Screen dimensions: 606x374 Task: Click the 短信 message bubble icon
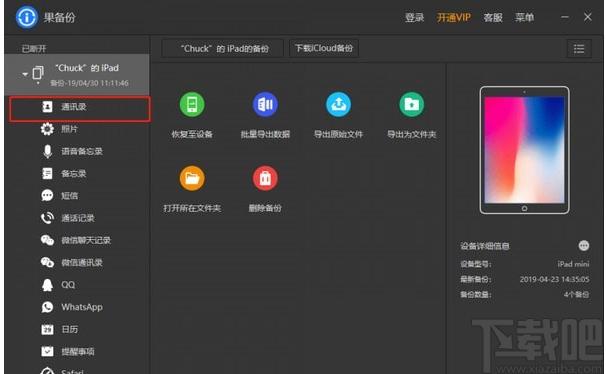(47, 196)
